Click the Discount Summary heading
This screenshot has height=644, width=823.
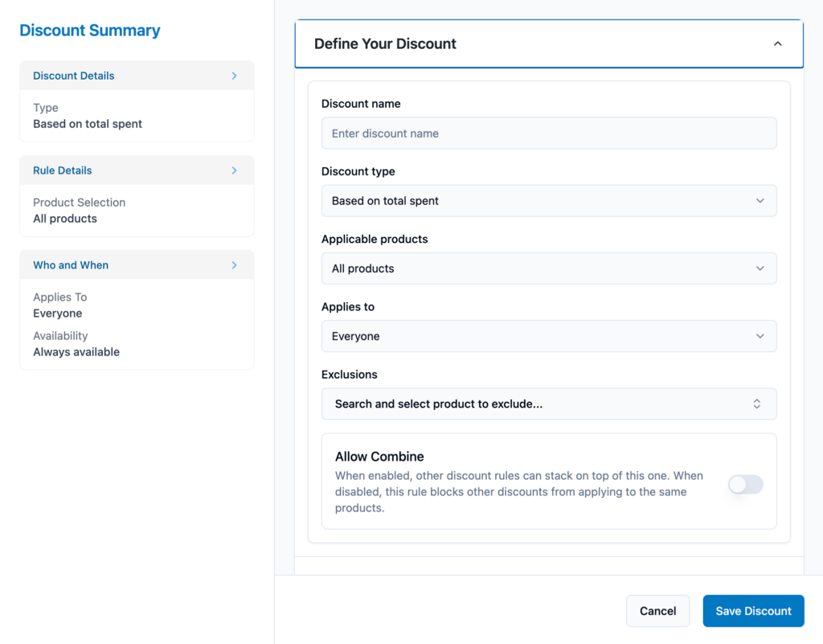pos(90,31)
